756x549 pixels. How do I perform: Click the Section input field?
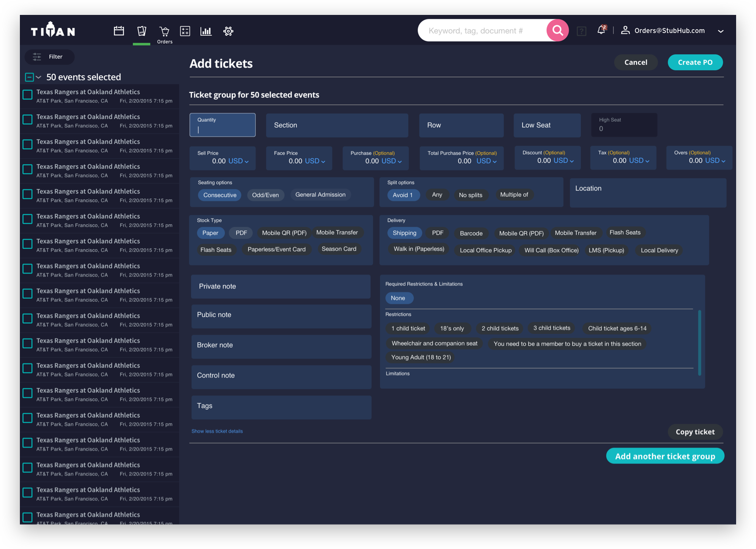(337, 125)
